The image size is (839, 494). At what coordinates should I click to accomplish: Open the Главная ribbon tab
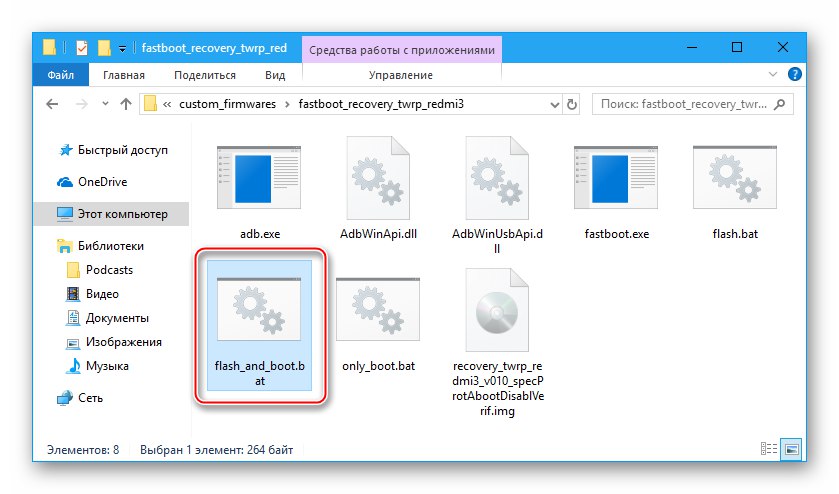pyautogui.click(x=124, y=75)
